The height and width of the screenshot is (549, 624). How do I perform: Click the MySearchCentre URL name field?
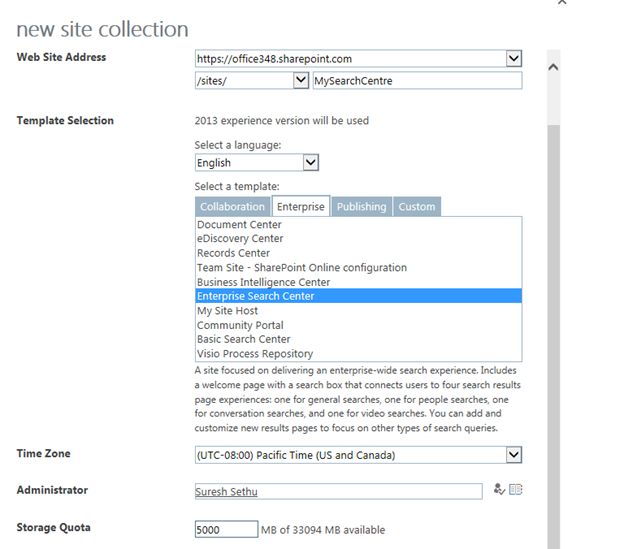point(417,80)
